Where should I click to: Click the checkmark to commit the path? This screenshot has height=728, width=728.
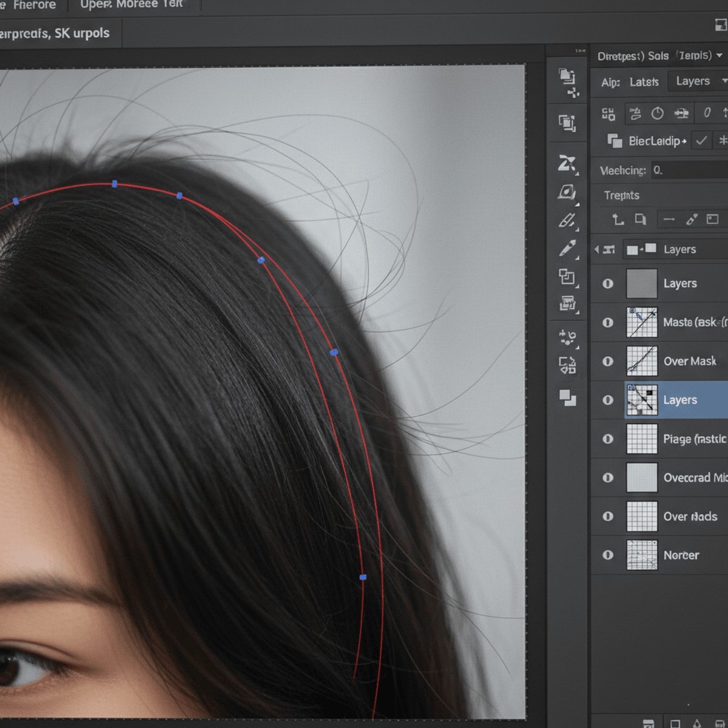701,141
